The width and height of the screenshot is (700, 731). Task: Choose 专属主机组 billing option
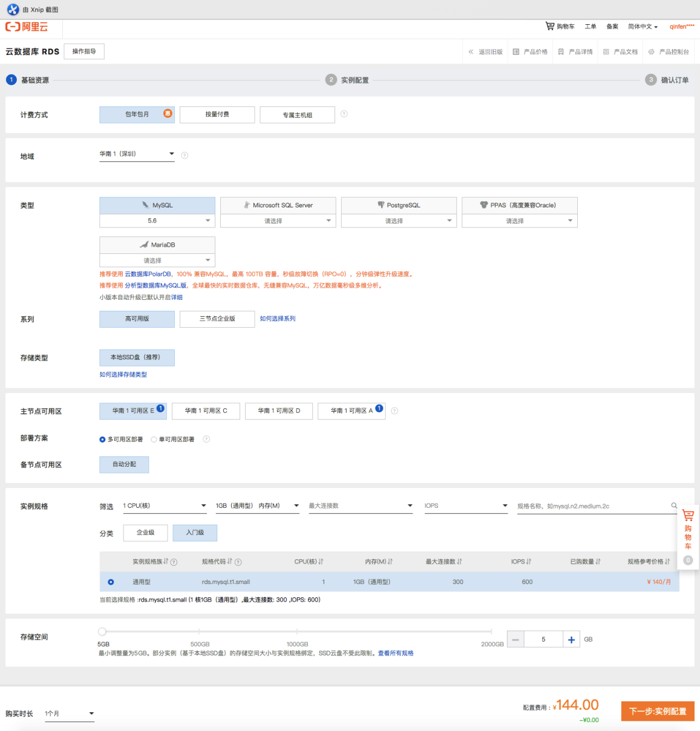[298, 115]
